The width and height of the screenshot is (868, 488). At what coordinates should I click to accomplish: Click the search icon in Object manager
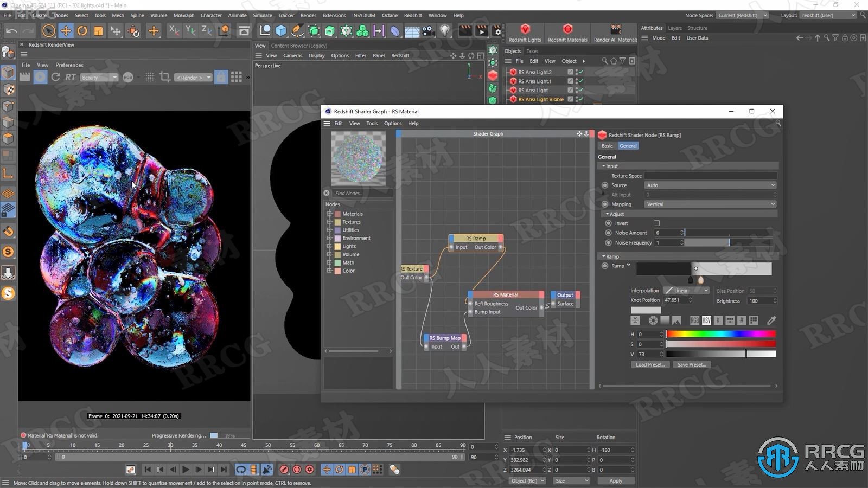point(604,61)
